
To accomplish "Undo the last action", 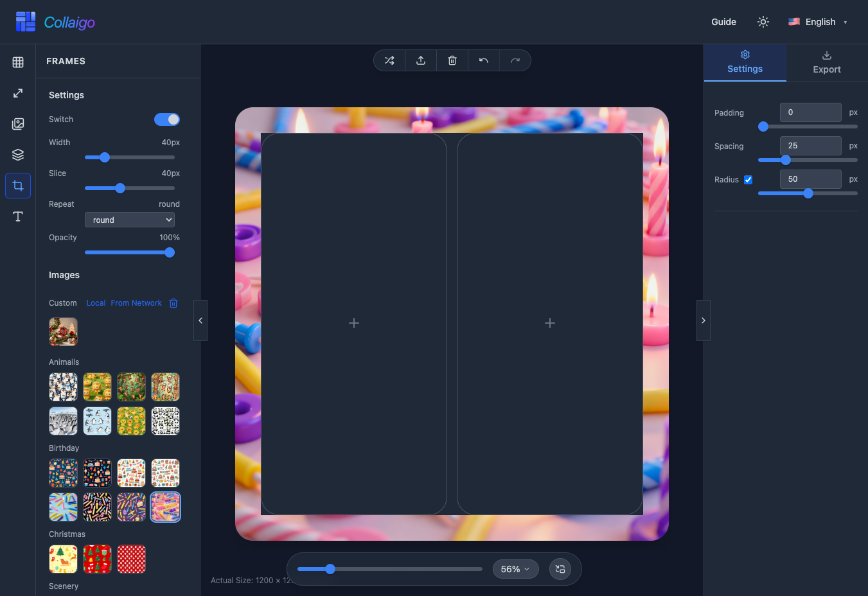I will click(x=484, y=60).
